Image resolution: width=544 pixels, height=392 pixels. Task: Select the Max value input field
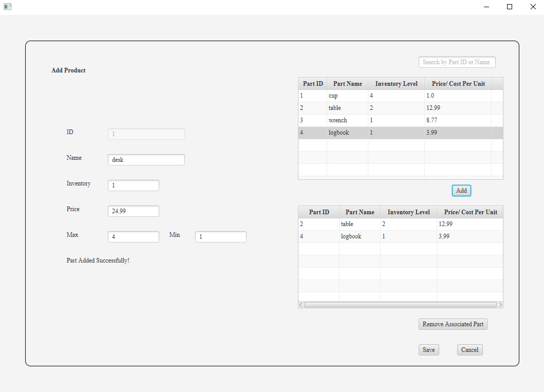pos(133,237)
